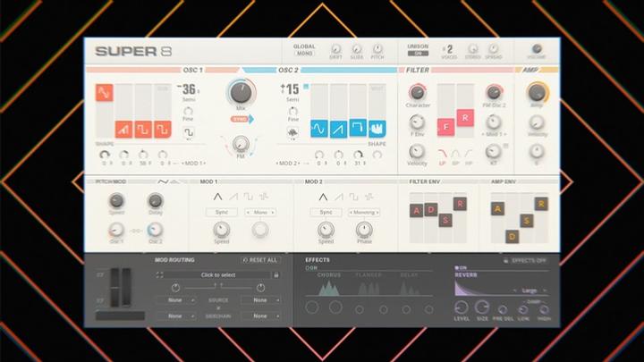Choose square LFO shape in MOD 2
Screen dimensions: 644x362
(353, 197)
